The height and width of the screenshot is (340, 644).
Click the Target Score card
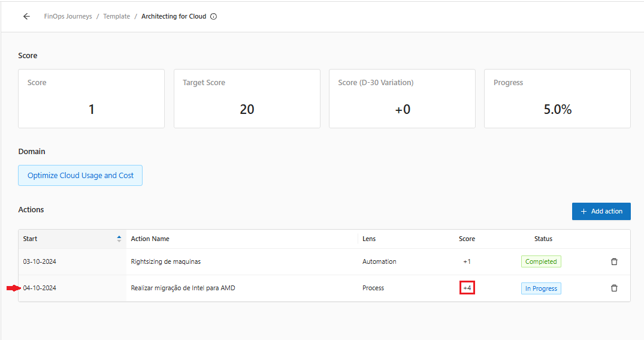point(247,99)
